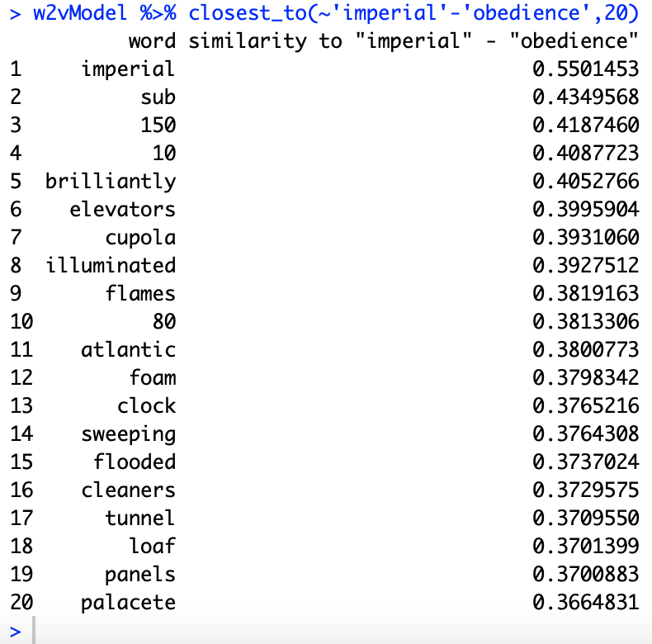Click the 'word' column header
Image resolution: width=652 pixels, height=644 pixels.
point(152,41)
